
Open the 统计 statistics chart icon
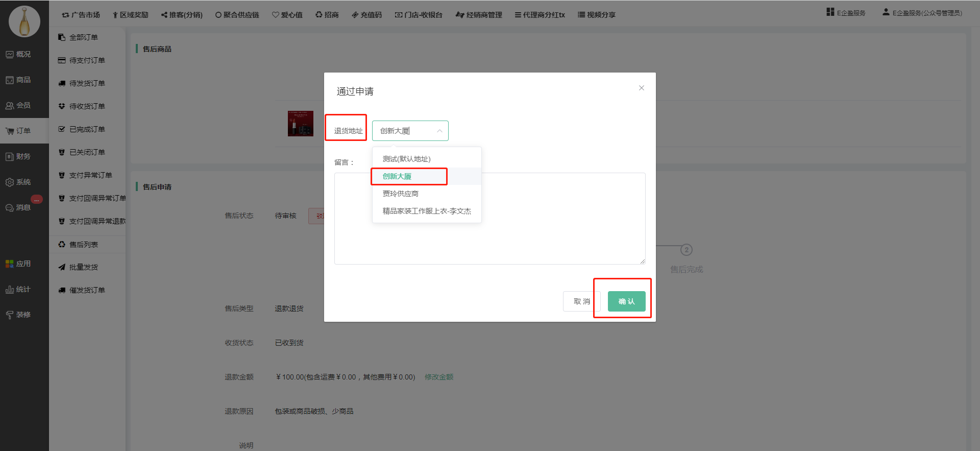point(10,290)
